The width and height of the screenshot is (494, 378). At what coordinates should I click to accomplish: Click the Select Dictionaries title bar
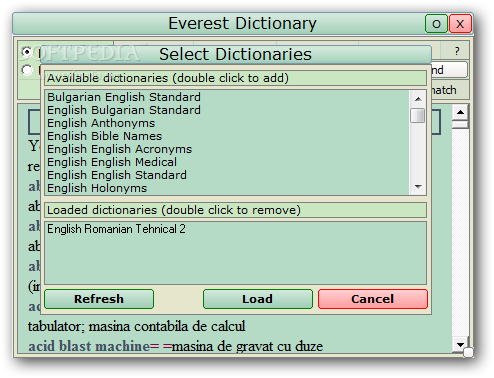click(236, 54)
